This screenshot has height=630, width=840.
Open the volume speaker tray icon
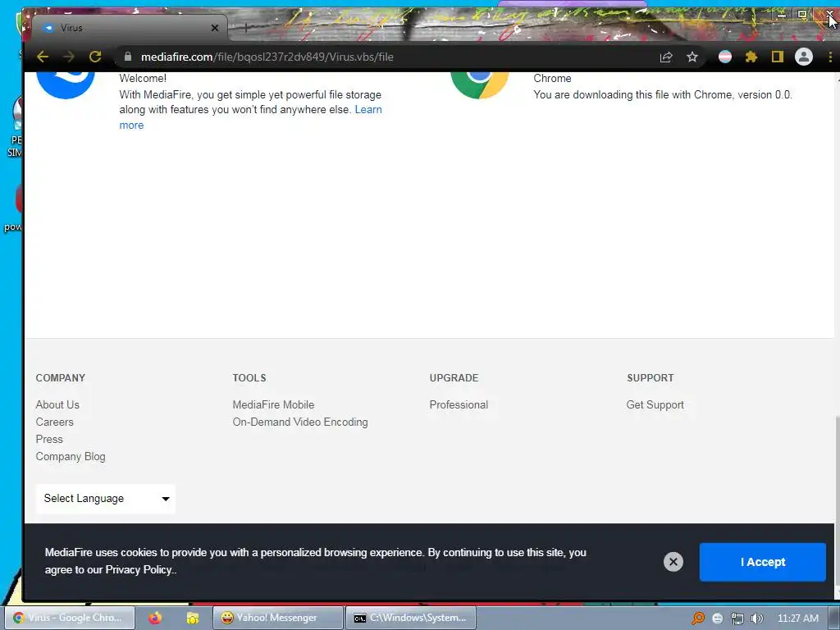click(756, 619)
